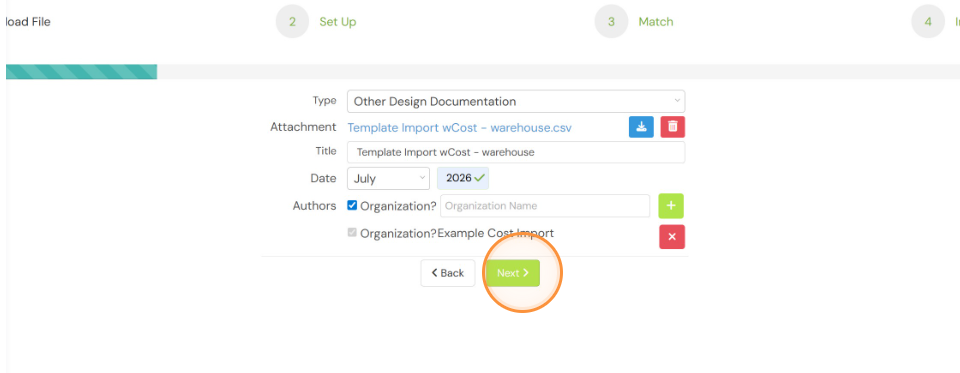
Task: Click the Back button
Action: [x=448, y=273]
